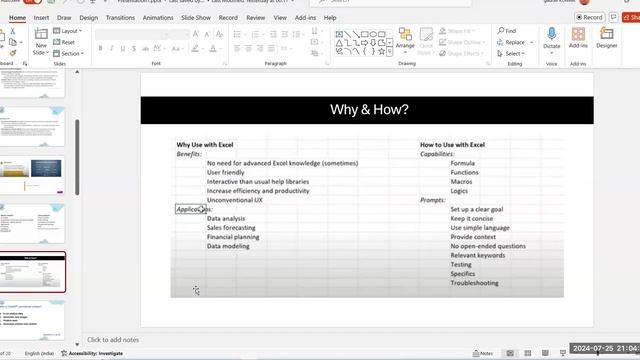The width and height of the screenshot is (640, 360).
Task: Open the Section dropdown
Action: (68, 53)
